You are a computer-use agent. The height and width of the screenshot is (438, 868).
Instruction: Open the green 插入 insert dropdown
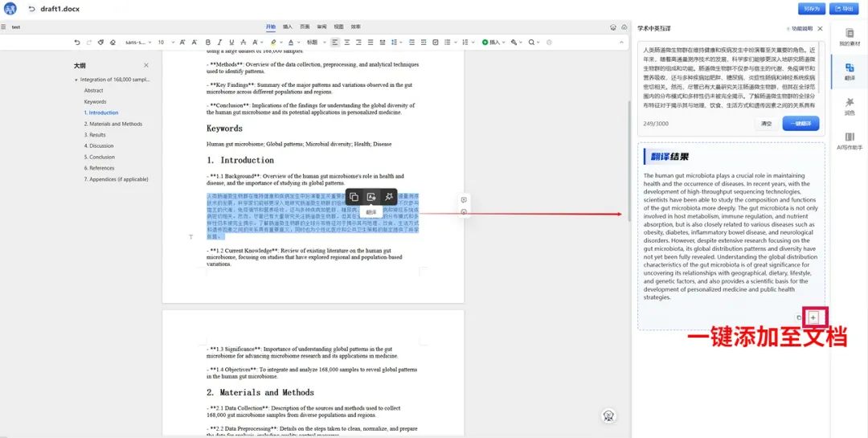[x=493, y=42]
